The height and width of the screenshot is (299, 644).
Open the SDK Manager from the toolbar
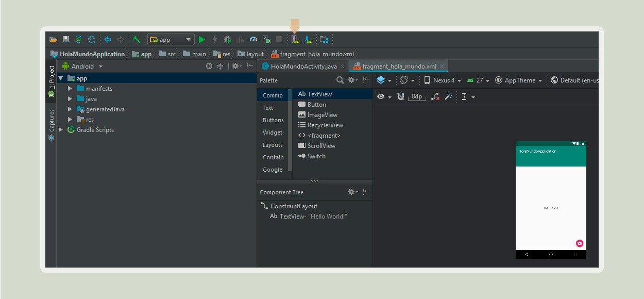pyautogui.click(x=308, y=39)
